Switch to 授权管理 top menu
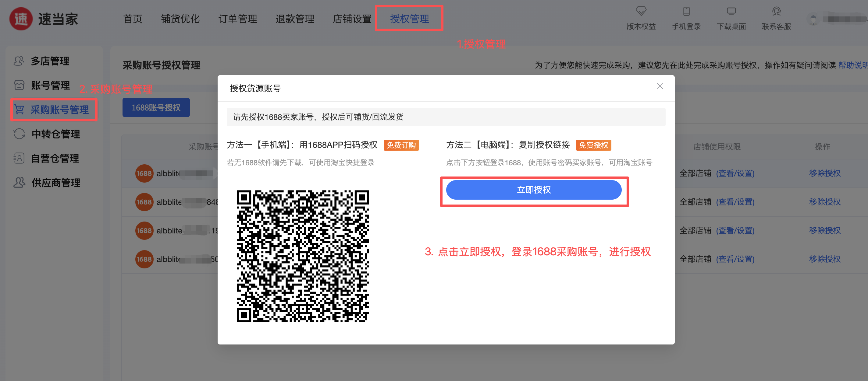868x381 pixels. [409, 19]
